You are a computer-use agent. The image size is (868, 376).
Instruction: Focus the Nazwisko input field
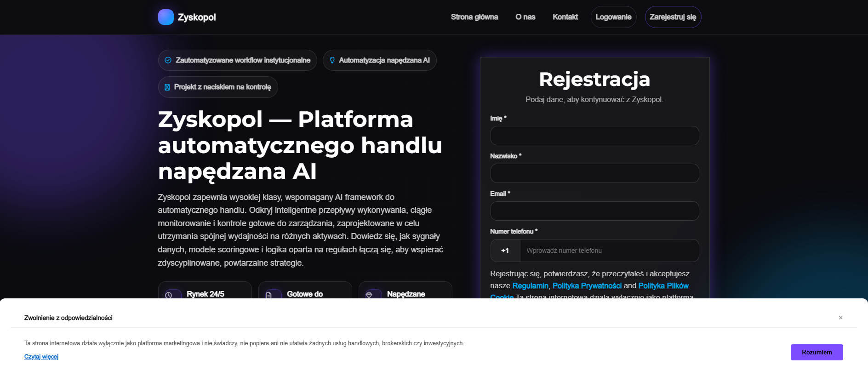[594, 173]
